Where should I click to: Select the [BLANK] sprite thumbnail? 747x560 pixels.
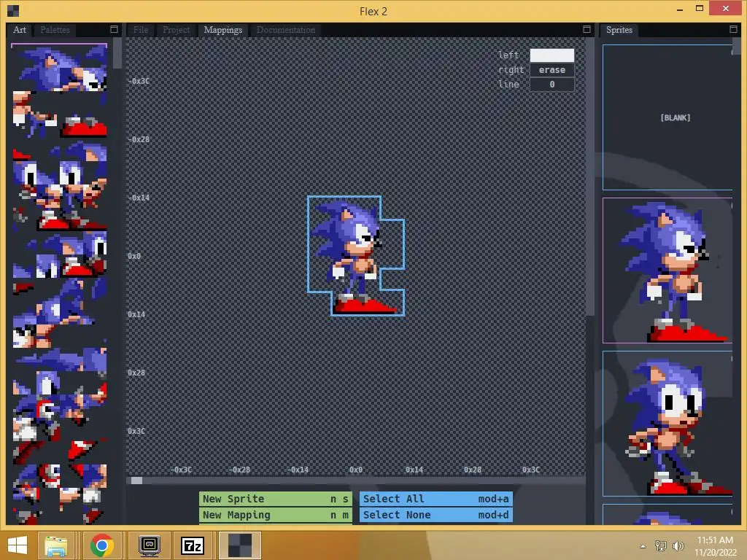point(667,117)
